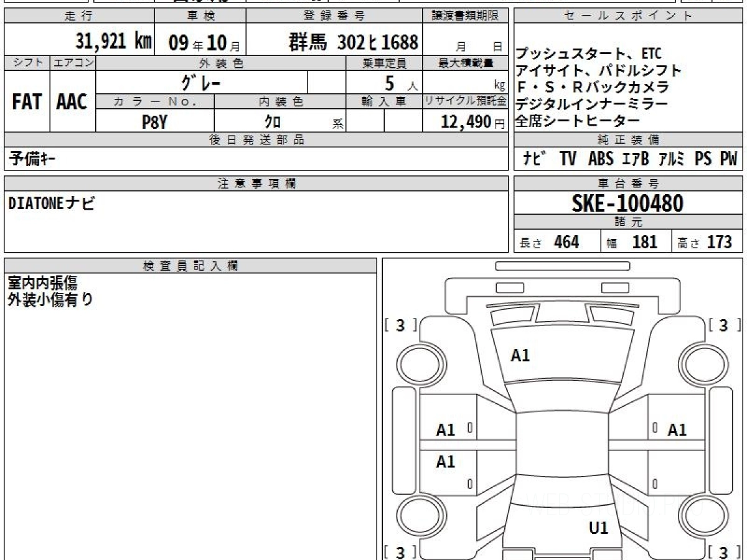Select the 群馬 302ヒ 1688 registration number
This screenshot has height=560, width=747.
point(353,42)
